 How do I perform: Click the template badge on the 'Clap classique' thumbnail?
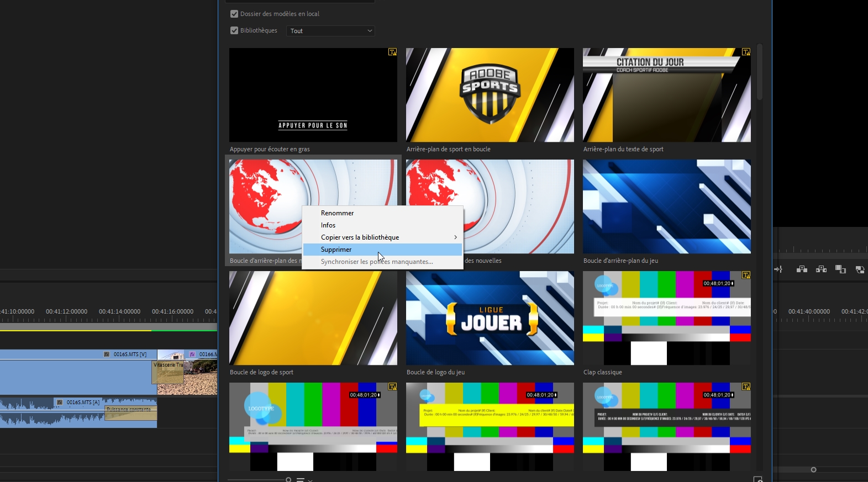[746, 275]
